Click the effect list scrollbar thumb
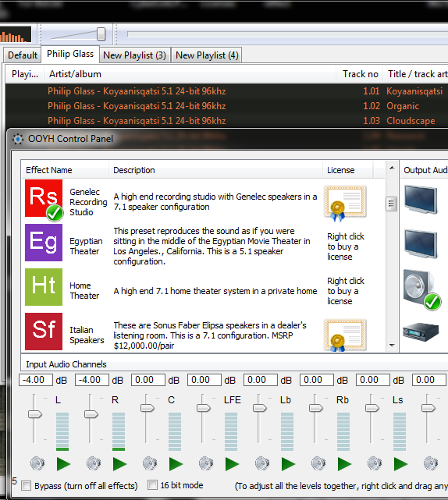This screenshot has width=448, height=500. coord(391,204)
